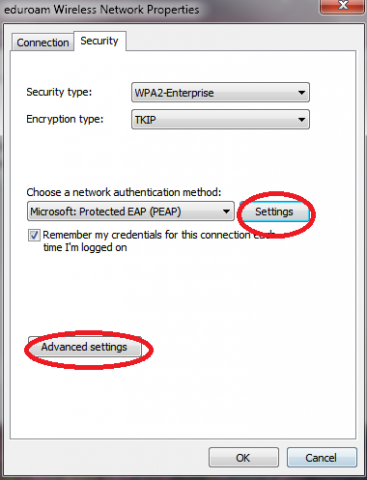Click 'Choose a network authentication method:' label

point(124,192)
